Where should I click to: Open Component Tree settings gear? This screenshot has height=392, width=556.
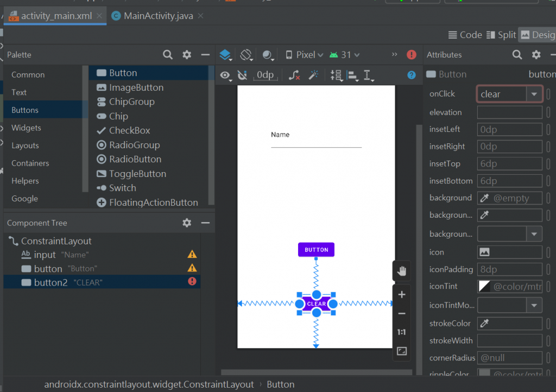(187, 223)
